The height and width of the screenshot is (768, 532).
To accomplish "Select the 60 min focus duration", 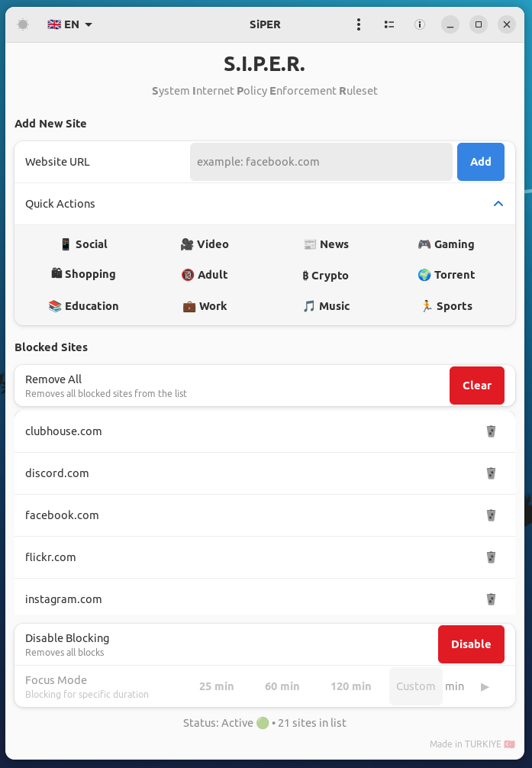I will tap(282, 686).
